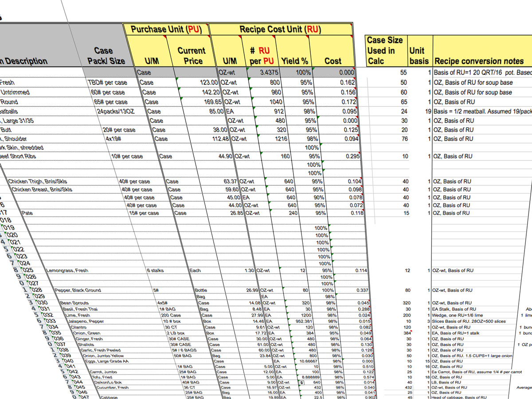The image size is (532, 399).
Task: Click the spinner control in the Daikon/Lo Bok row
Action: coord(302,382)
